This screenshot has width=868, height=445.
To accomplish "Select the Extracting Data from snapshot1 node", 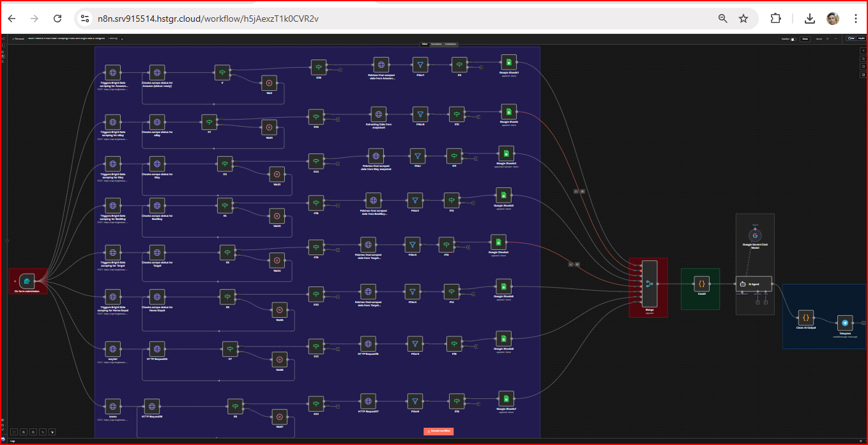I will (x=379, y=114).
